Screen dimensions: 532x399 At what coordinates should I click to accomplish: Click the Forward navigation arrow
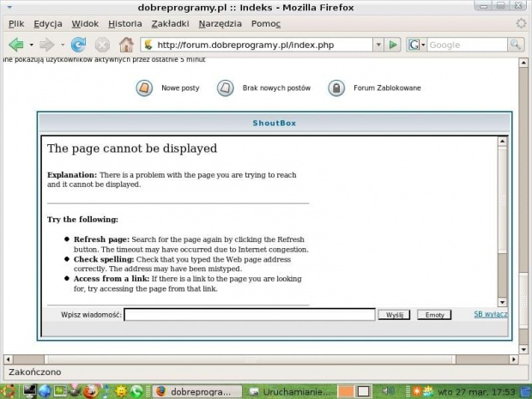tap(46, 44)
